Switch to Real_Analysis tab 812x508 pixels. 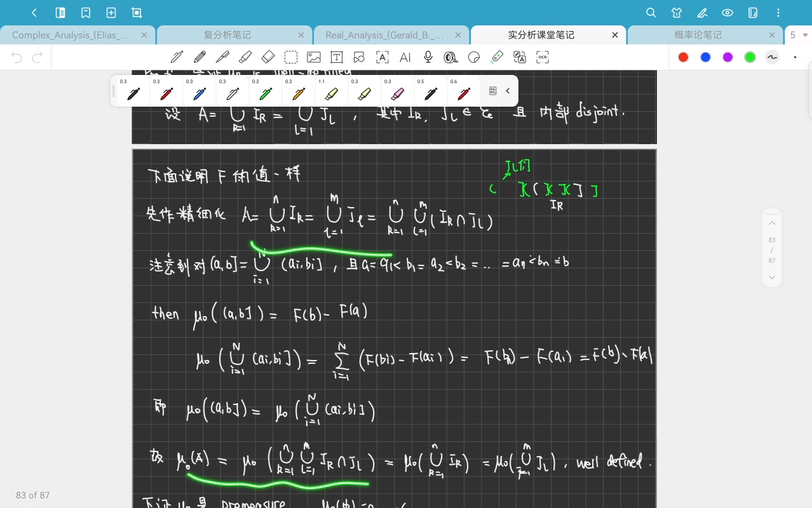[384, 35]
